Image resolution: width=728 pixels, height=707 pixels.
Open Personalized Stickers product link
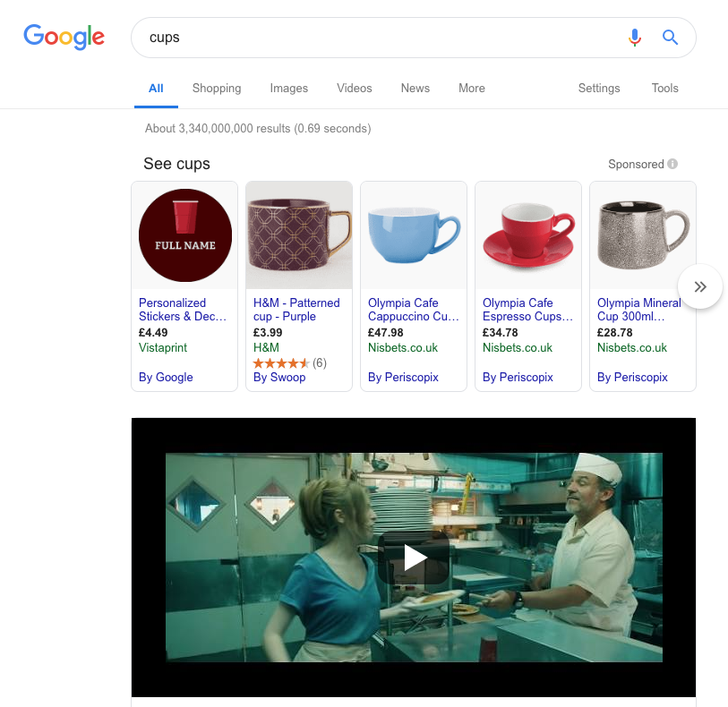point(183,310)
